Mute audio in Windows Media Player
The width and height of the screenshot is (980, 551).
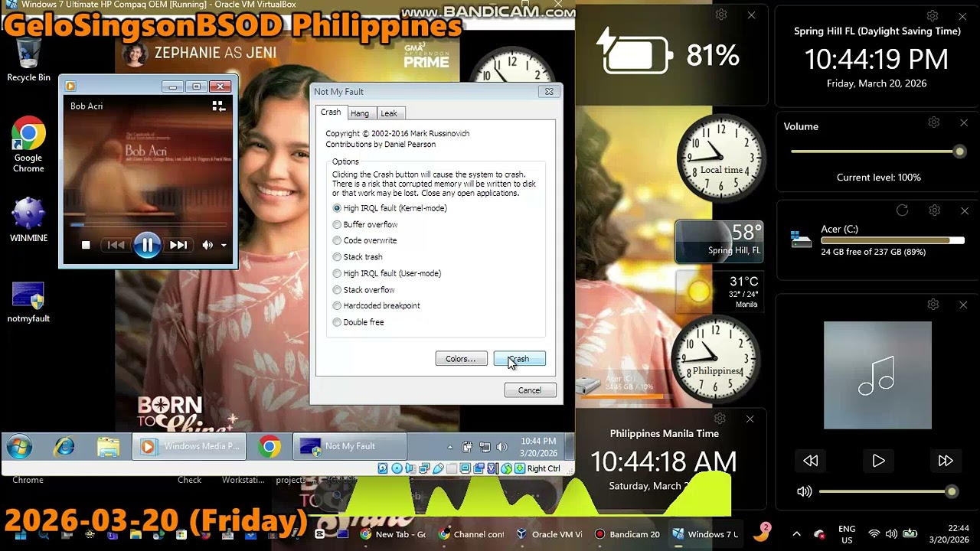click(x=207, y=245)
